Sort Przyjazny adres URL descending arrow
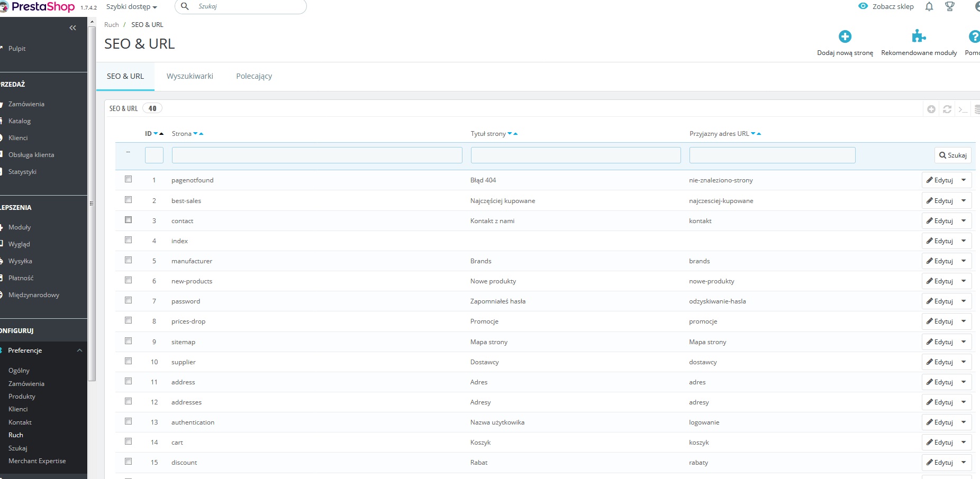The height and width of the screenshot is (479, 980). click(x=753, y=134)
